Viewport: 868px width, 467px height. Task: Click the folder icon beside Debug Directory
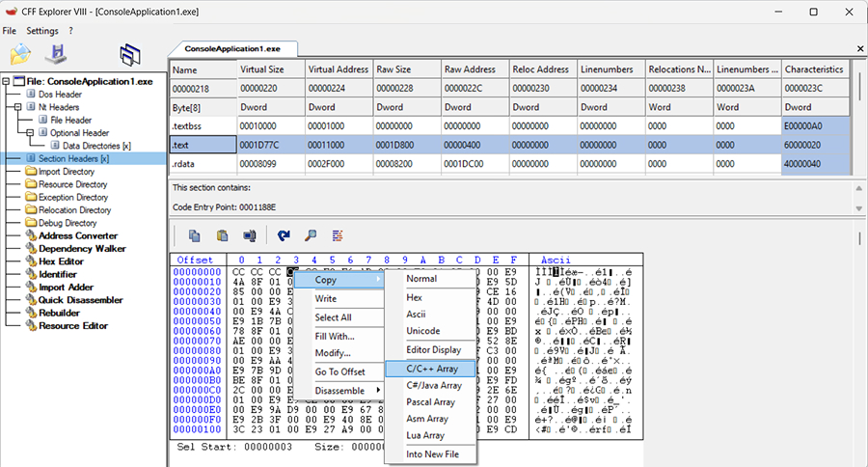[x=31, y=223]
